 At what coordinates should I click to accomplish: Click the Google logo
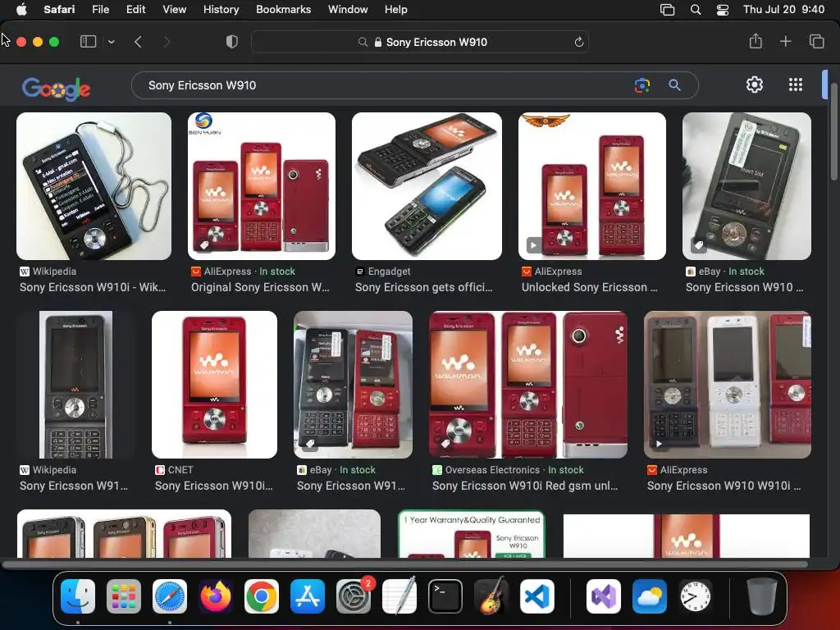(x=57, y=89)
